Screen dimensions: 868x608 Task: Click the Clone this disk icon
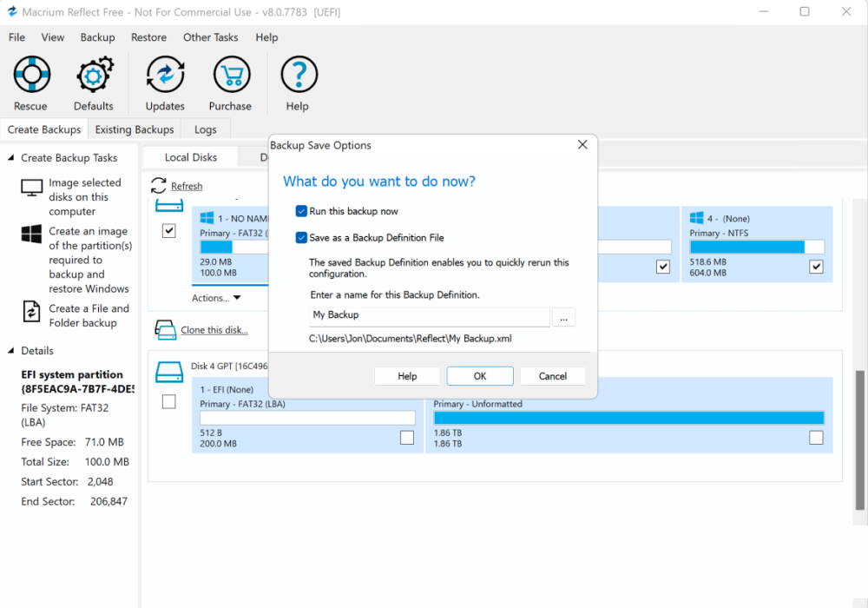coord(165,329)
